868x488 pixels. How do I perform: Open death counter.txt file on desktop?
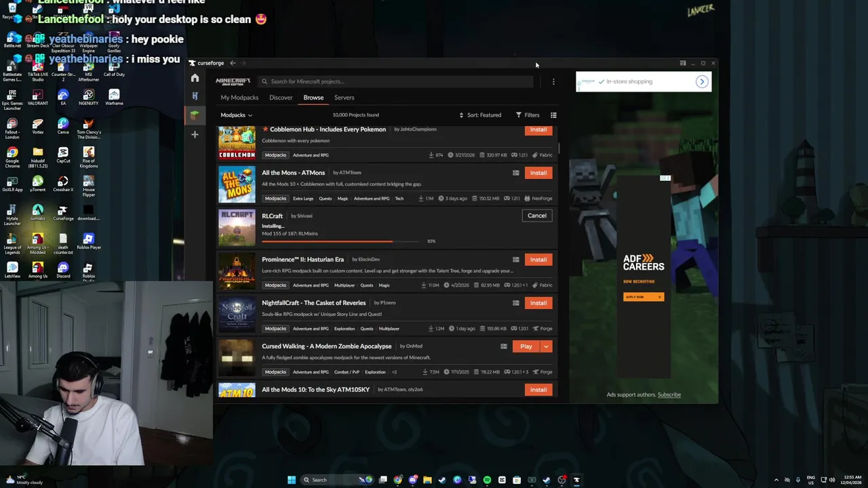[63, 243]
